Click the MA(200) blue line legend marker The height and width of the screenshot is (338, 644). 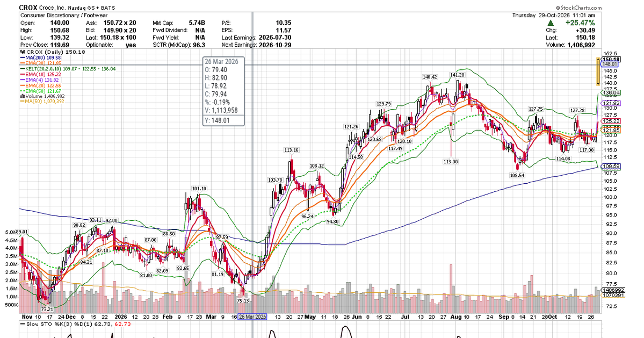(x=23, y=58)
